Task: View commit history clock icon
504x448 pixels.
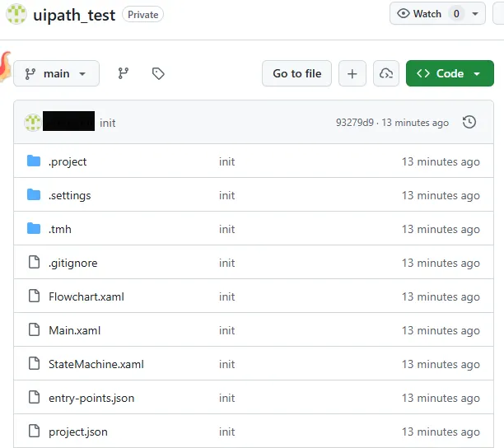Action: 469,122
